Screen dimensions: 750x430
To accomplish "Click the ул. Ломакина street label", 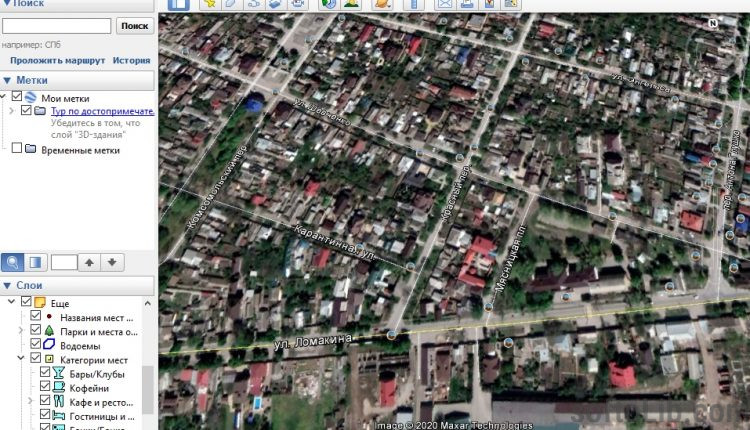I will pos(314,342).
